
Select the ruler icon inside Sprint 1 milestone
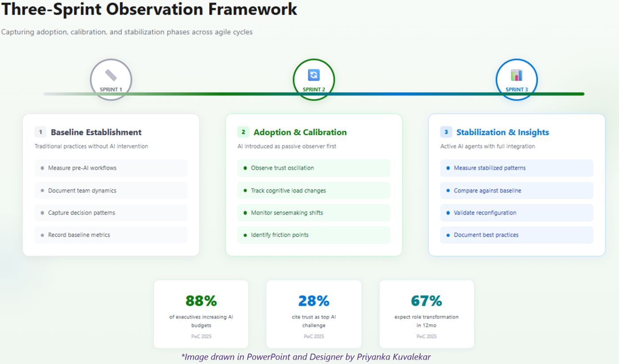pyautogui.click(x=111, y=74)
